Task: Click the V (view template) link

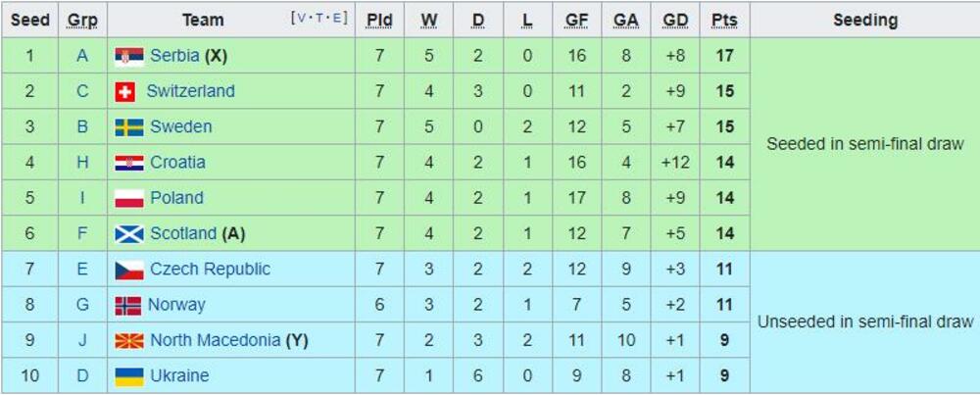Action: (301, 18)
